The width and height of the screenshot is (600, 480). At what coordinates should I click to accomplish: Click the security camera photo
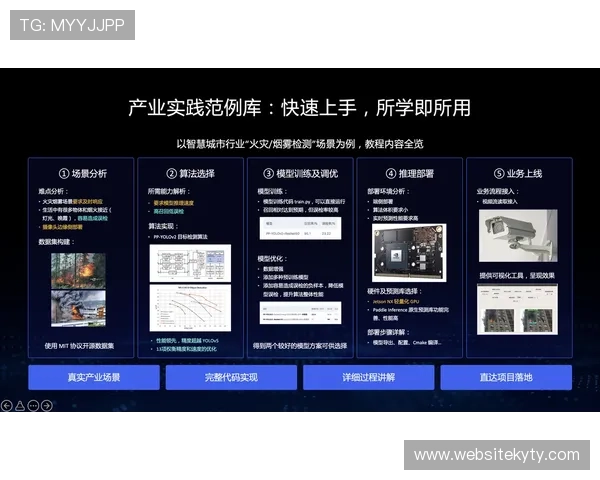click(x=518, y=235)
